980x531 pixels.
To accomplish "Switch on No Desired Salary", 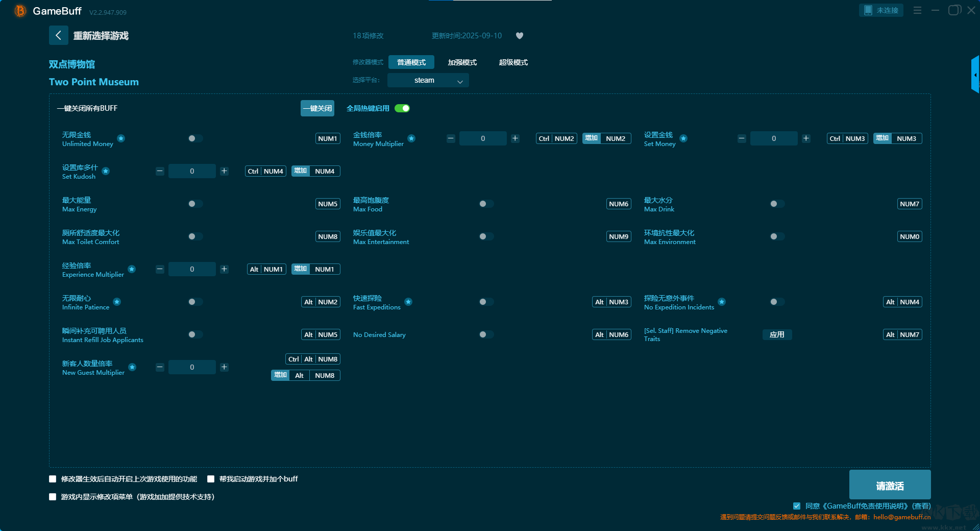I will tap(486, 334).
